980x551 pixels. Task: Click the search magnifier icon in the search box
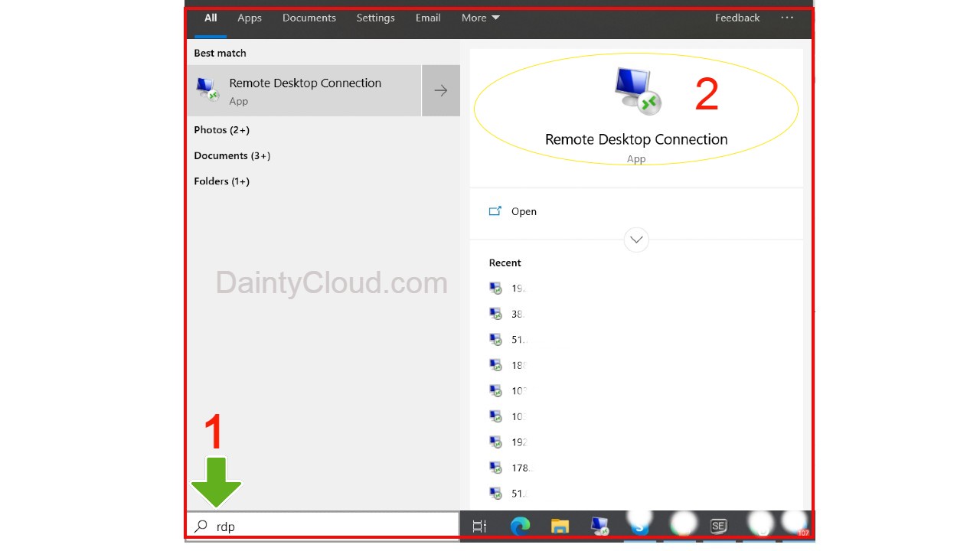201,526
